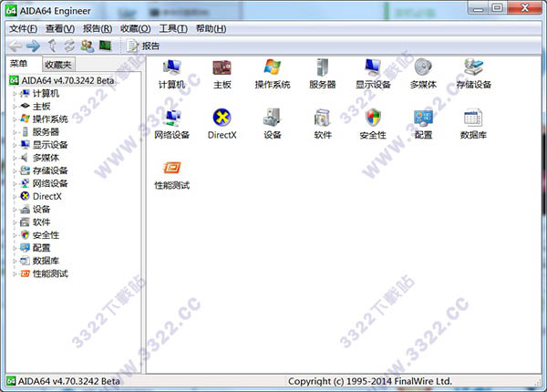Viewport: 547px width, 392px height.
Task: Expand the 操作系统 tree node arrow
Action: click(x=15, y=119)
